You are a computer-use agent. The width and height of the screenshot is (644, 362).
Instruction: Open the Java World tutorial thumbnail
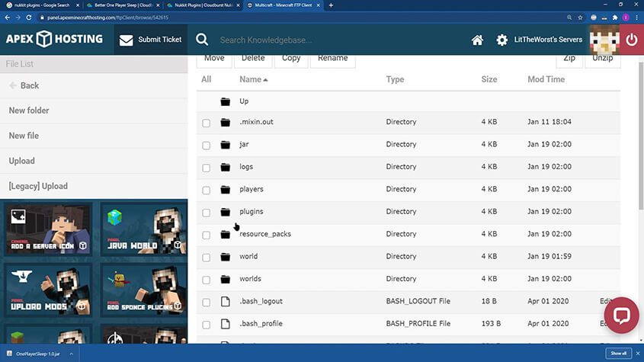pos(144,229)
